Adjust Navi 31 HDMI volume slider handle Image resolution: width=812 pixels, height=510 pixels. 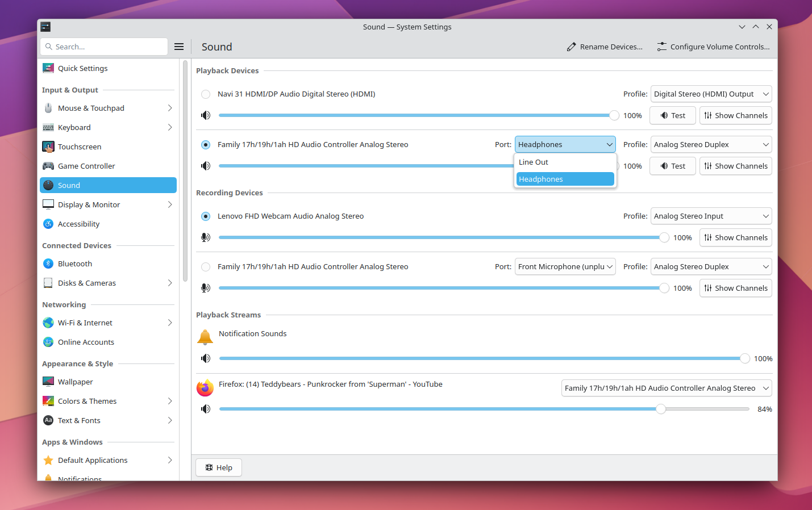coord(614,115)
